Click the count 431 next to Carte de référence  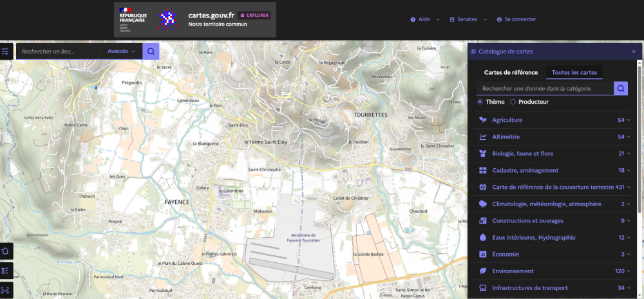coord(620,188)
